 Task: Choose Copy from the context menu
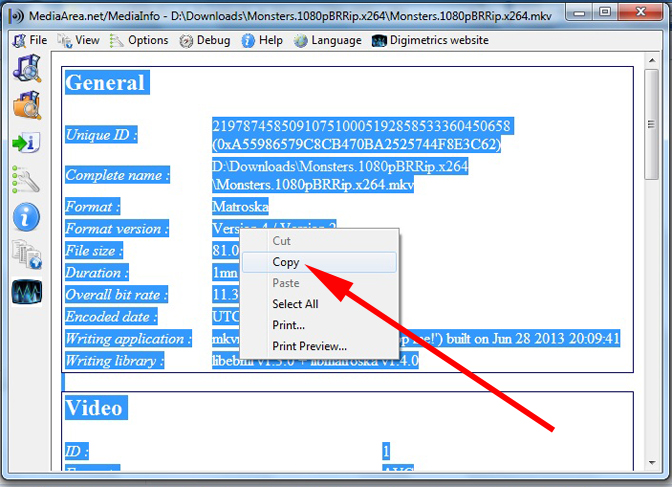pos(286,262)
